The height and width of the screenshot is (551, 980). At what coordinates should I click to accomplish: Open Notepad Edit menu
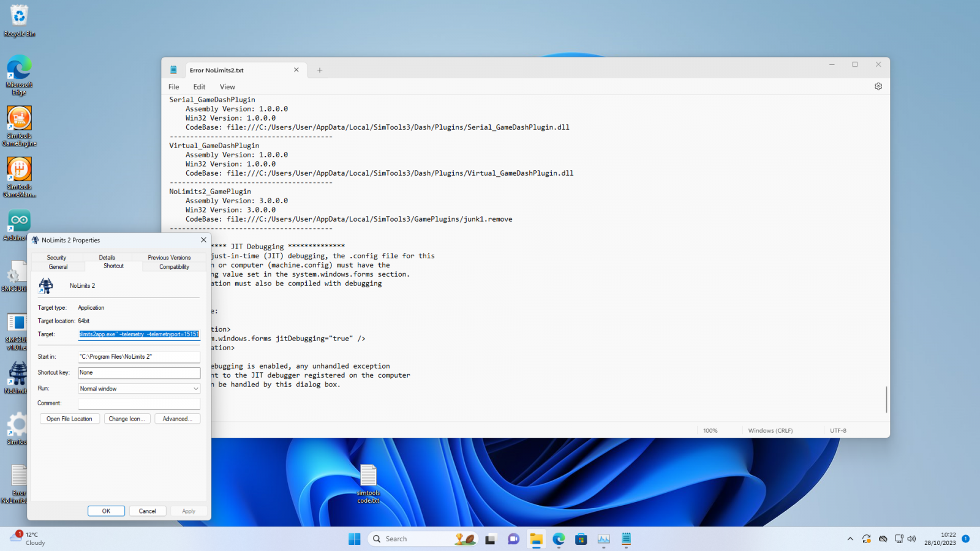200,87
